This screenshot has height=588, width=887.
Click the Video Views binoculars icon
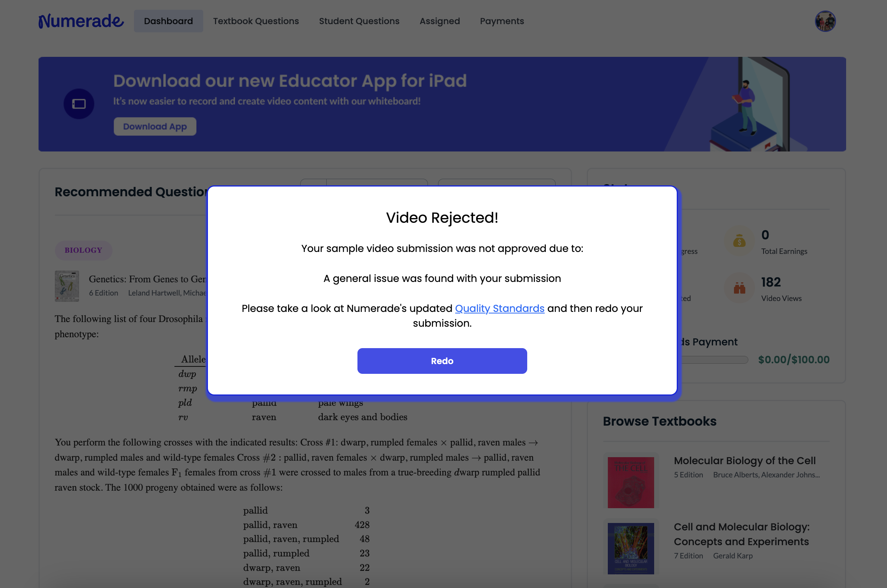[739, 289]
